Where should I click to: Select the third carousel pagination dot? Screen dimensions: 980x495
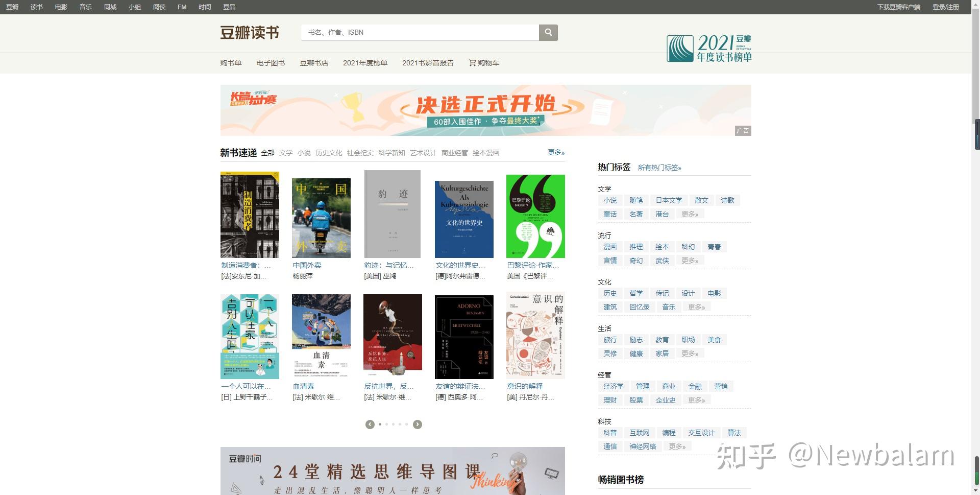coord(393,424)
